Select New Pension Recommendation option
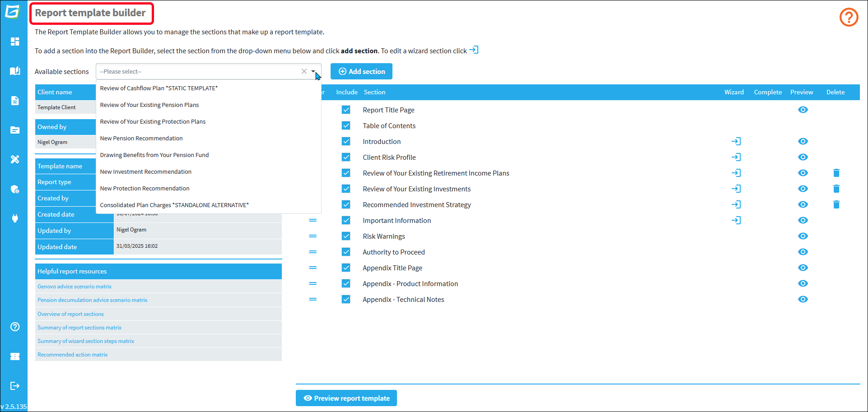Screen dimensions: 868x412 208,138
